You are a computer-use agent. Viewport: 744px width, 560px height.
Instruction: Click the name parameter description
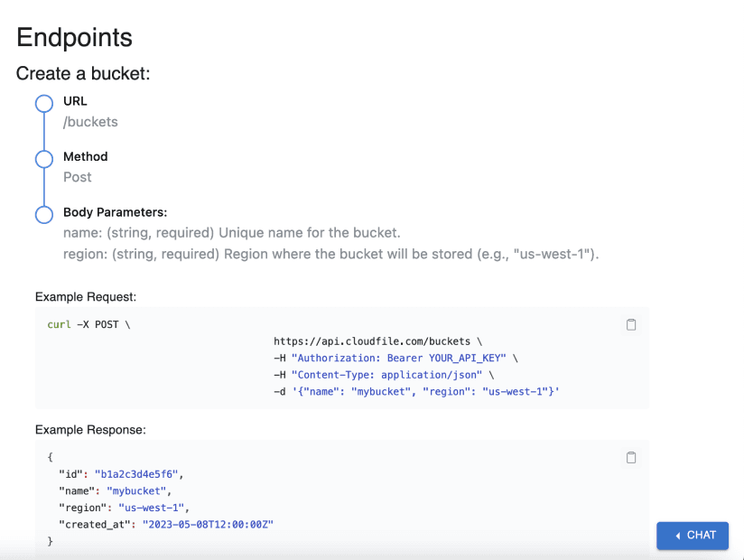pos(232,233)
